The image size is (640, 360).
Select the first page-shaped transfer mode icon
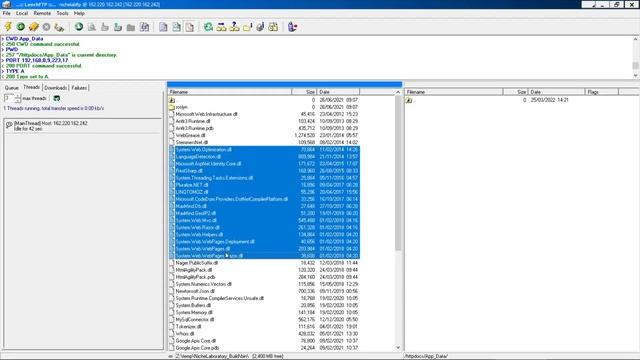pyautogui.click(x=163, y=27)
